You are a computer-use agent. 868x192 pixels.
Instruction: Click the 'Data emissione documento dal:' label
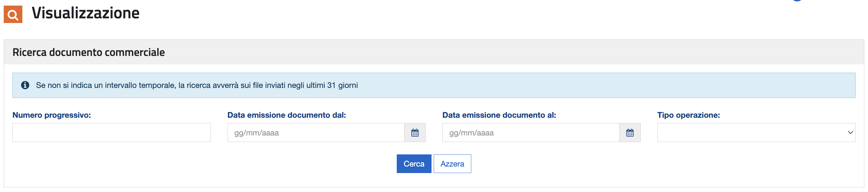[x=287, y=115]
